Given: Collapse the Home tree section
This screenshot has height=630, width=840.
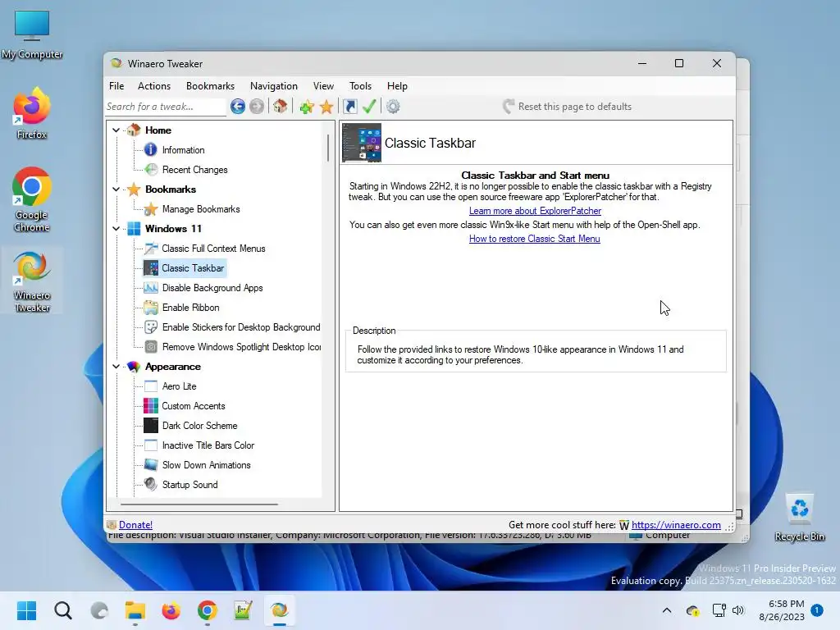Looking at the screenshot, I should (116, 130).
